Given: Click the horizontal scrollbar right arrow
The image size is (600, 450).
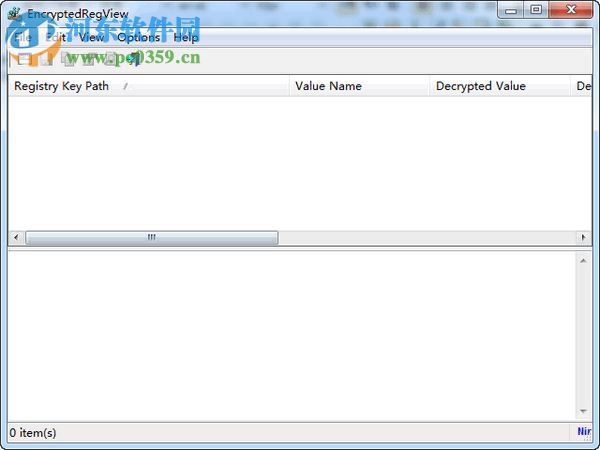Looking at the screenshot, I should 584,237.
